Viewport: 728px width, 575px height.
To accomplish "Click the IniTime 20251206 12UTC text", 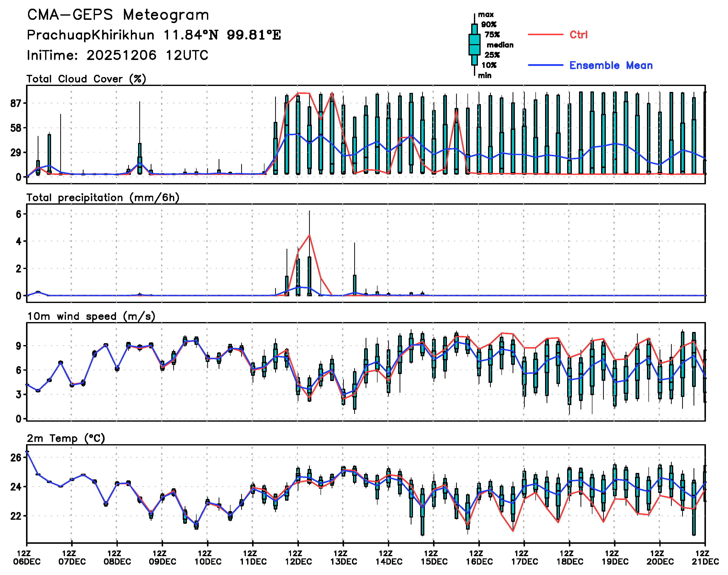I will [x=117, y=55].
